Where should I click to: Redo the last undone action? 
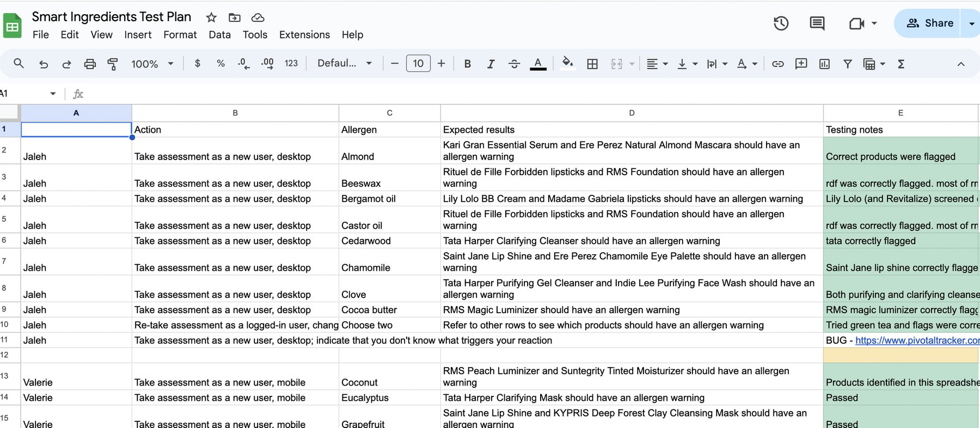[66, 64]
